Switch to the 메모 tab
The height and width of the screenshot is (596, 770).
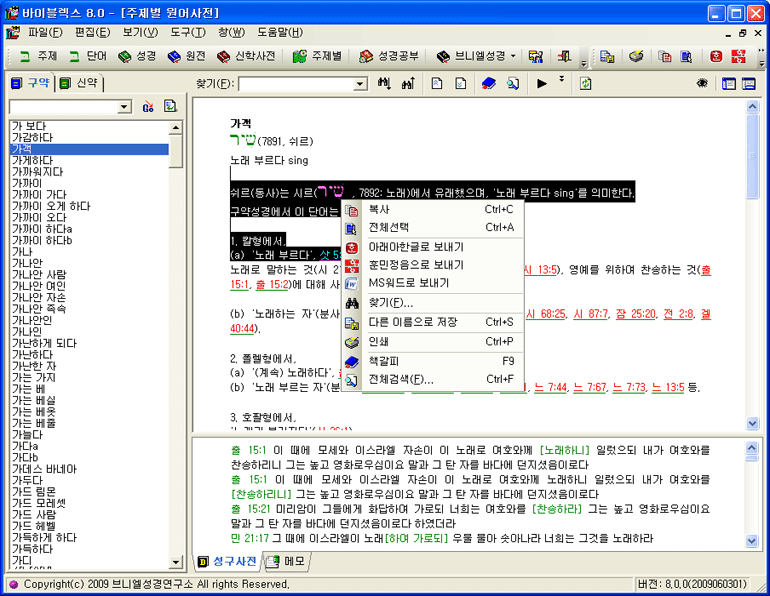[x=287, y=561]
